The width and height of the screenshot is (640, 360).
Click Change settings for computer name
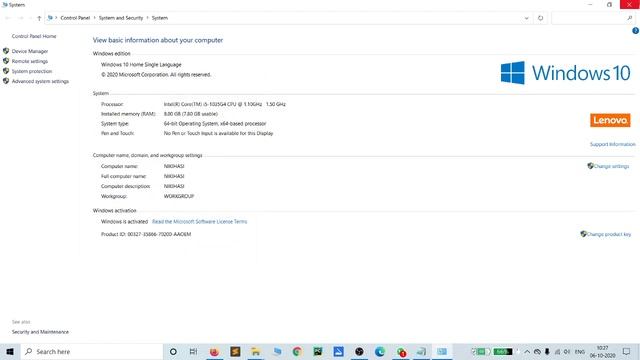[x=611, y=166]
